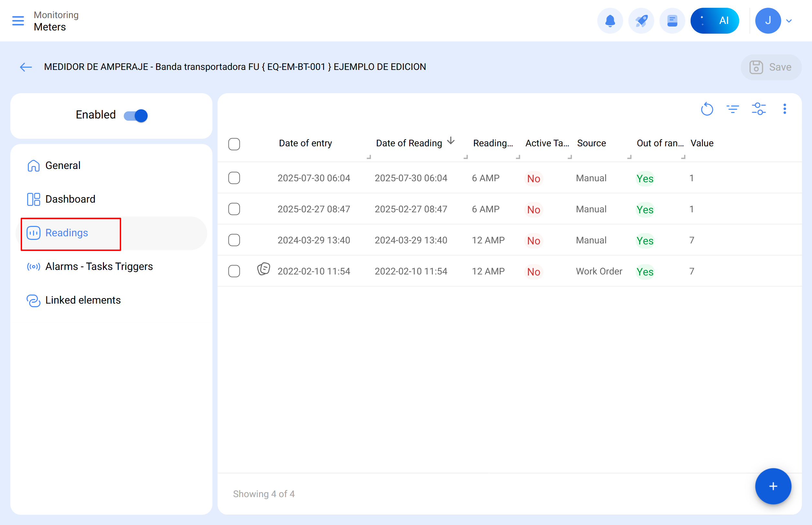Click the comment icon on 2022-02-10 row
The image size is (812, 525).
coord(263,269)
